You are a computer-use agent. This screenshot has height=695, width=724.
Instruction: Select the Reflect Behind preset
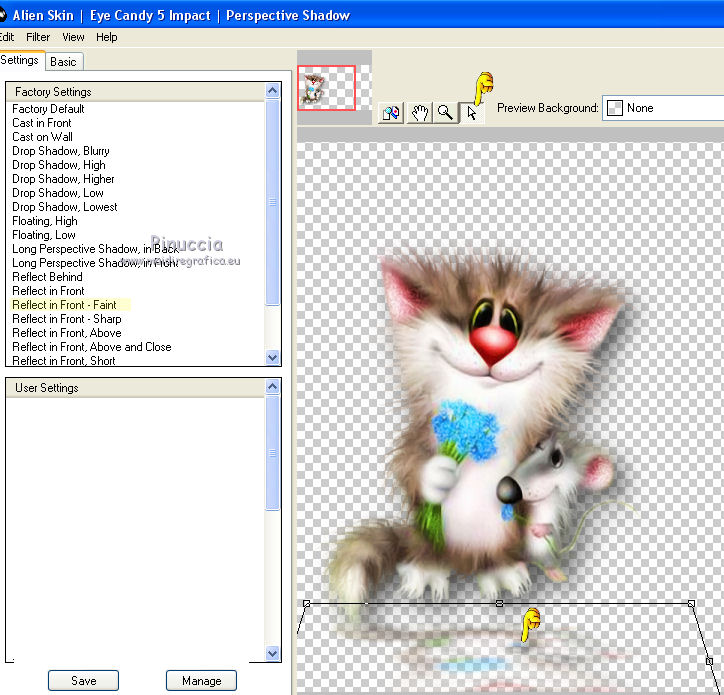[47, 277]
